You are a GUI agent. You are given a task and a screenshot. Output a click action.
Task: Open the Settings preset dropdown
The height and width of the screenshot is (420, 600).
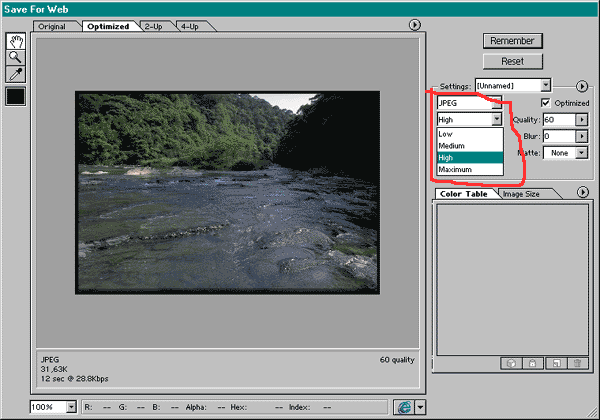(545, 86)
